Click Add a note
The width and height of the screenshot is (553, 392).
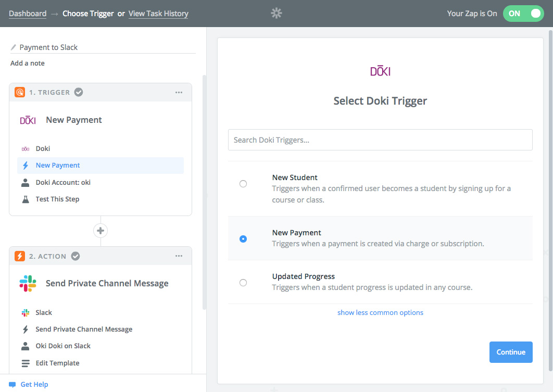point(28,63)
